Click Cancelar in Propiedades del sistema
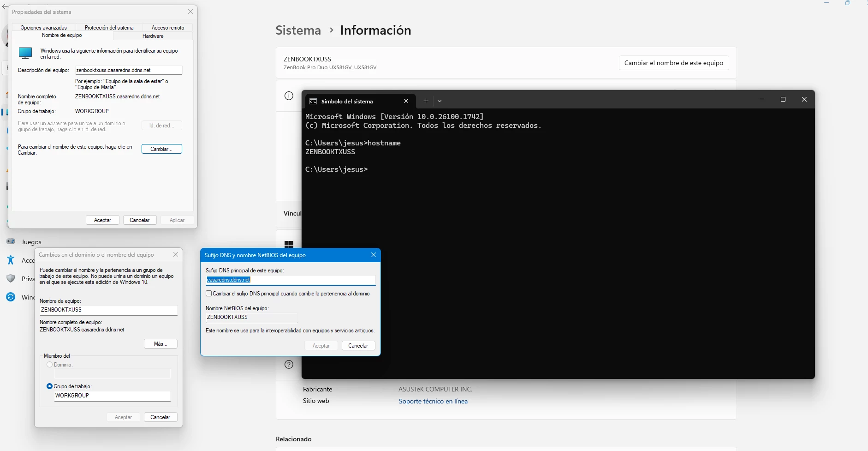868x451 pixels. 140,220
